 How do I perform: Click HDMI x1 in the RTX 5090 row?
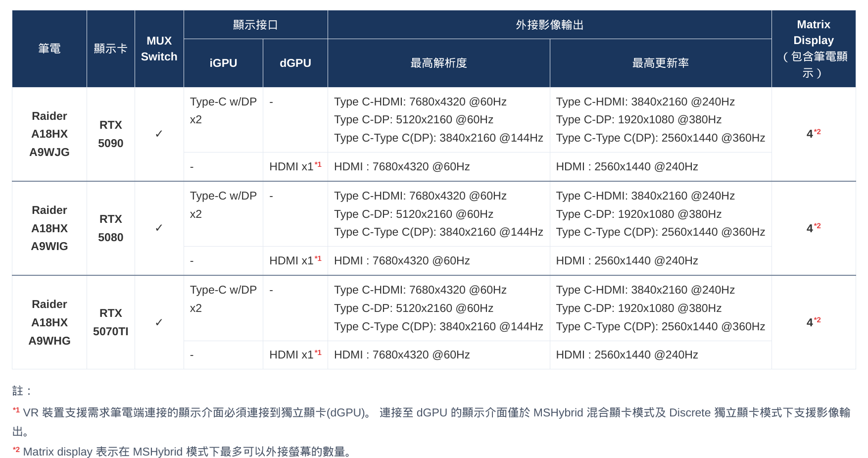pyautogui.click(x=295, y=166)
